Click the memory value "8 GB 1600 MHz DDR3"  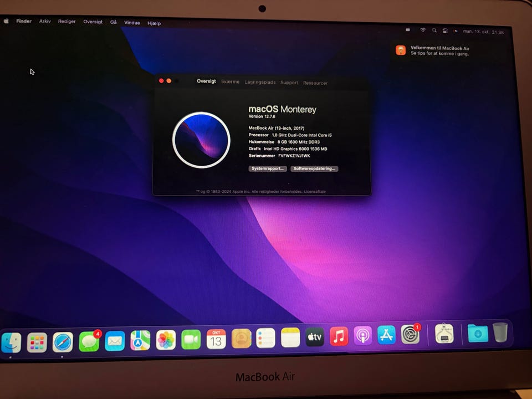point(299,142)
